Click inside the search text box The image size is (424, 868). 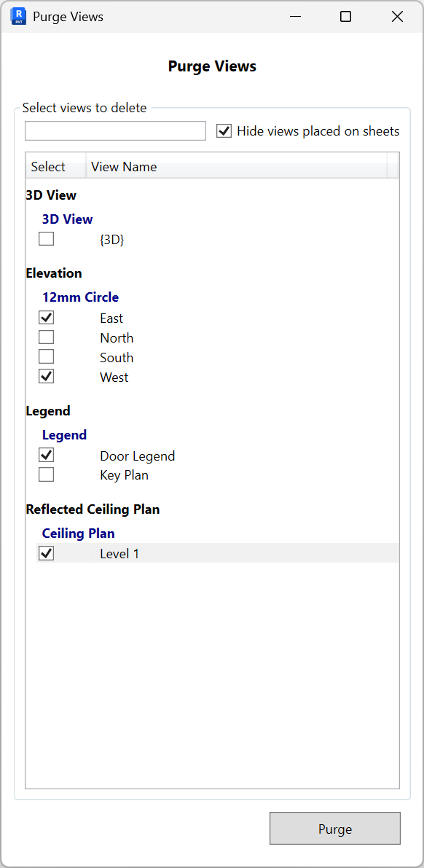(x=114, y=130)
